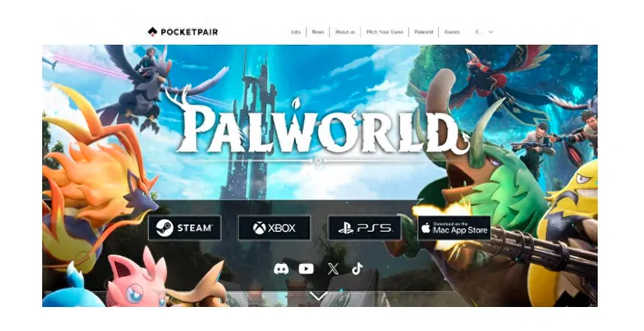The width and height of the screenshot is (644, 331).
Task: Go to the News menu item
Action: 318,31
